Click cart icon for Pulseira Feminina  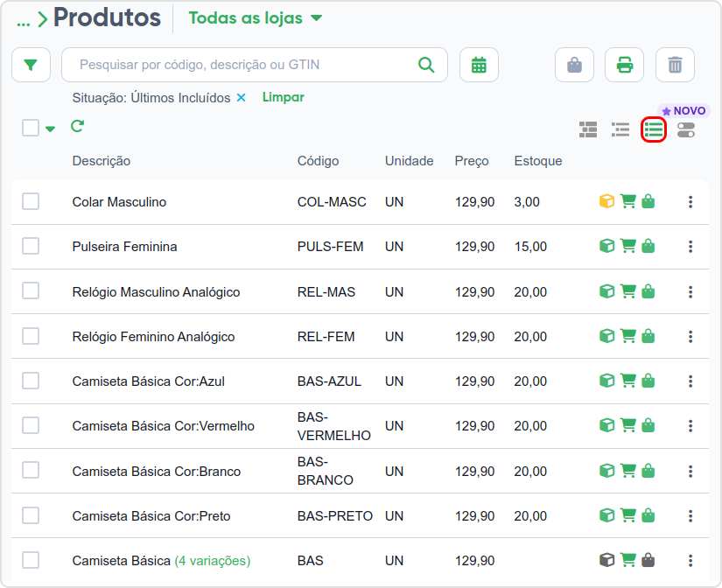[x=628, y=246]
